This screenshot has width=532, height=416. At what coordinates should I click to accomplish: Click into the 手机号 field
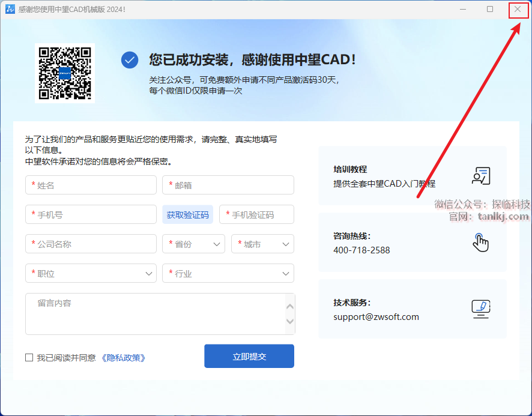pos(91,215)
